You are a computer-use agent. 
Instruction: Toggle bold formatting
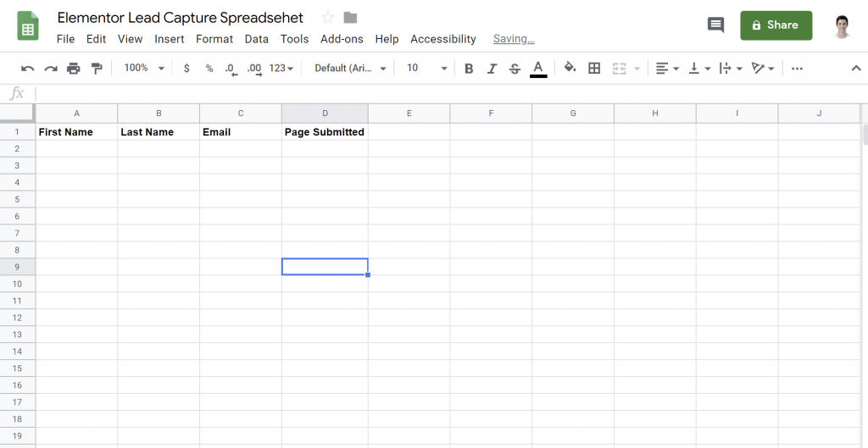click(469, 68)
